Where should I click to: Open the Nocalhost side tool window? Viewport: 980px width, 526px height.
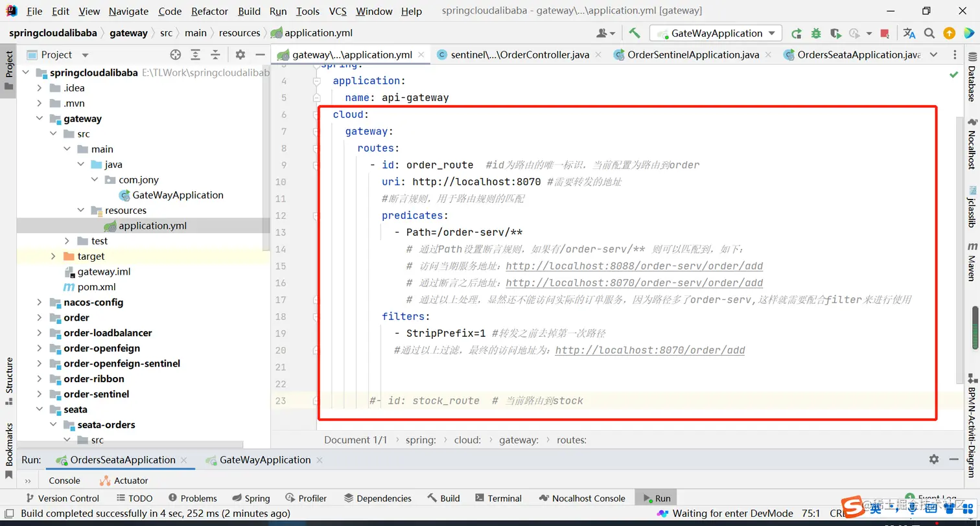[x=972, y=144]
